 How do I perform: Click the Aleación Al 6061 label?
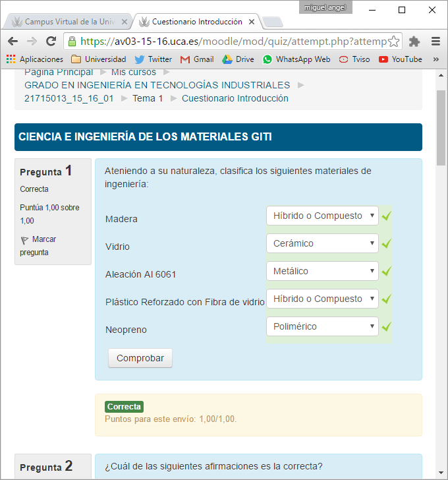(141, 274)
